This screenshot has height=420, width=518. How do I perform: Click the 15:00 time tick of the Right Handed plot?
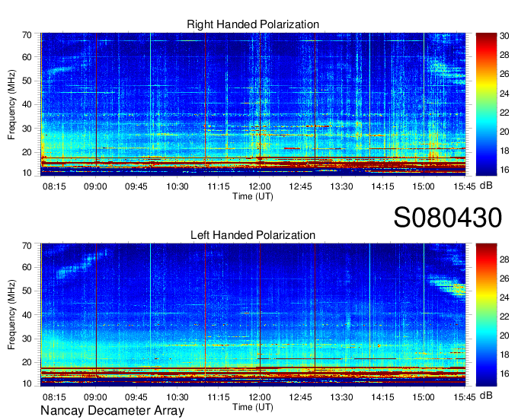pyautogui.click(x=424, y=186)
